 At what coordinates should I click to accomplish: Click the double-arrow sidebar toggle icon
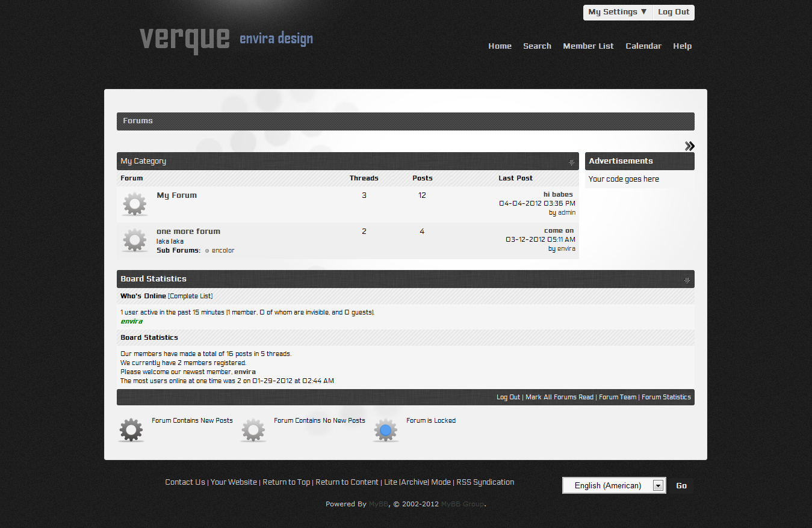click(689, 146)
